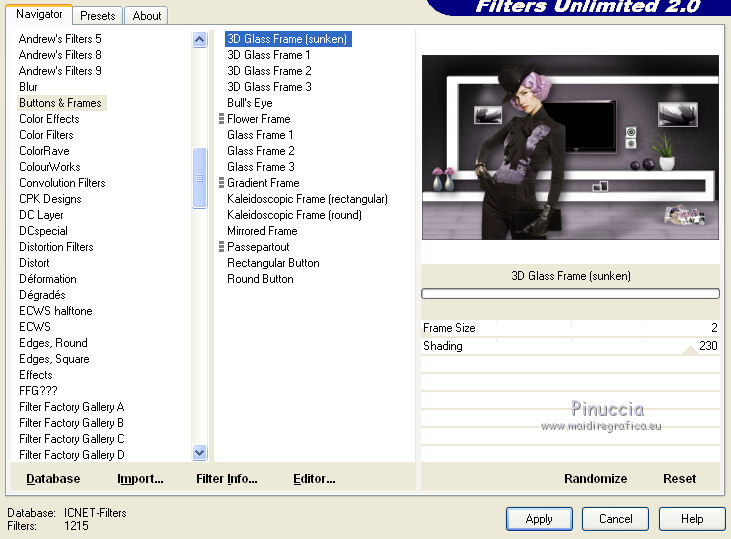Open Convolution Filters category
The width and height of the screenshot is (731, 539).
click(x=62, y=183)
